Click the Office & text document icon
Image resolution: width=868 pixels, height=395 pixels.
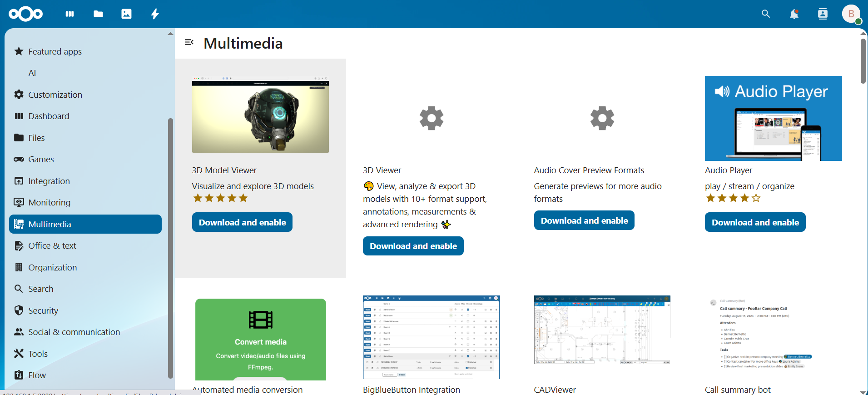(19, 245)
